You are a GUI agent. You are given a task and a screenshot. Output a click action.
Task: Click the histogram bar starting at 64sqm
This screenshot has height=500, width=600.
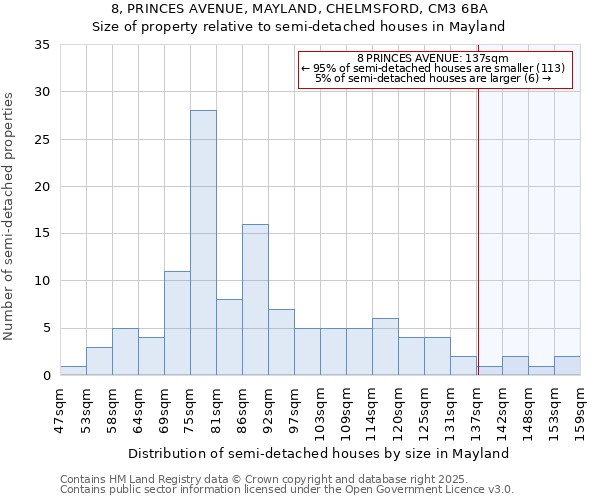tap(152, 356)
